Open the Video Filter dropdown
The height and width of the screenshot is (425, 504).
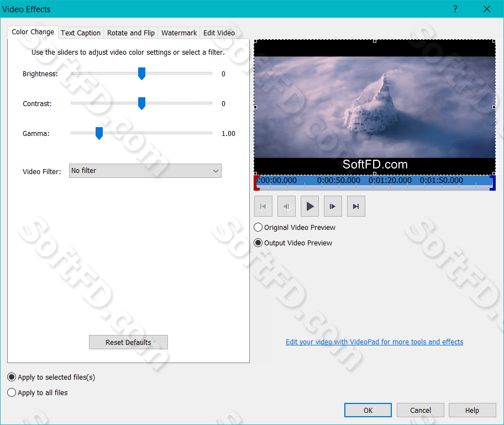(145, 171)
